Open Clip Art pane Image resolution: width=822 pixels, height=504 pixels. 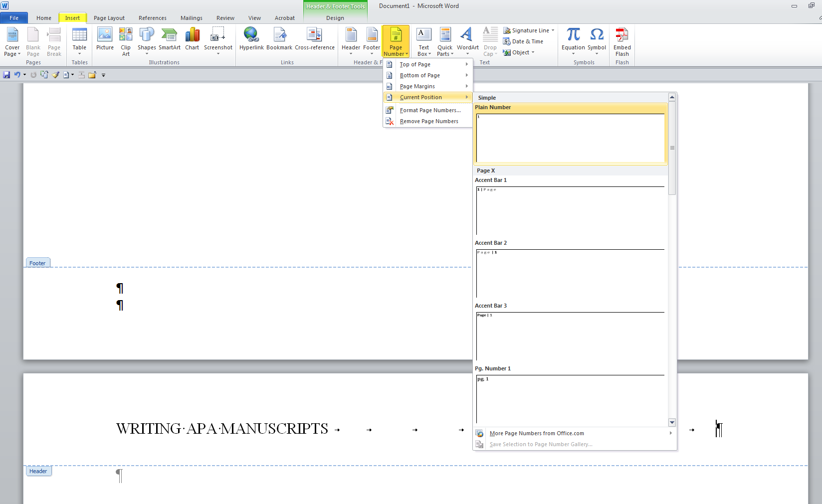[126, 42]
